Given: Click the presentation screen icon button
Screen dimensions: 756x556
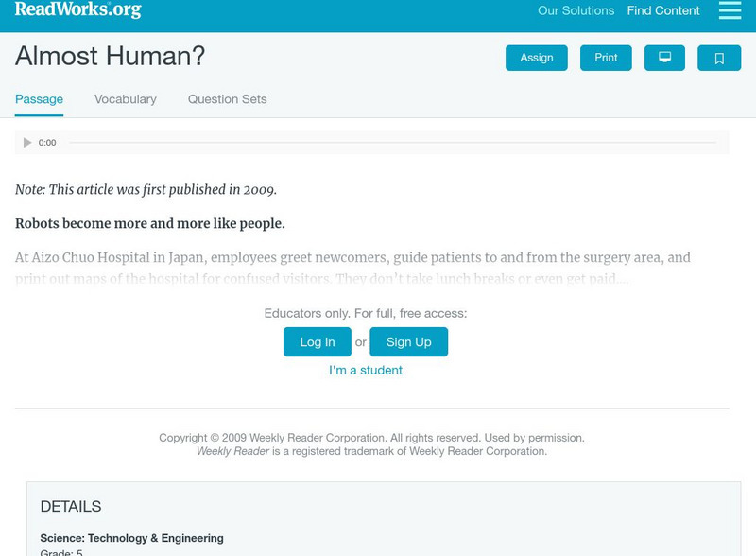Looking at the screenshot, I should (x=664, y=58).
